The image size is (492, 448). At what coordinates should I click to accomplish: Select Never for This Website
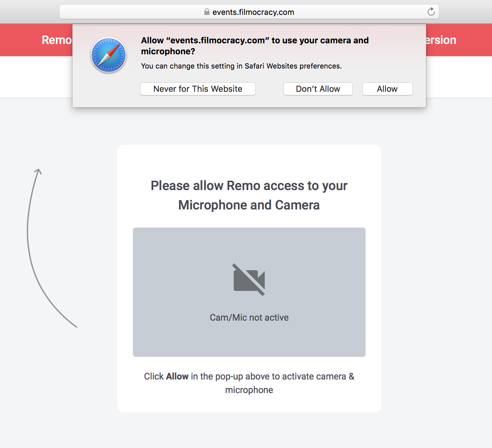198,89
